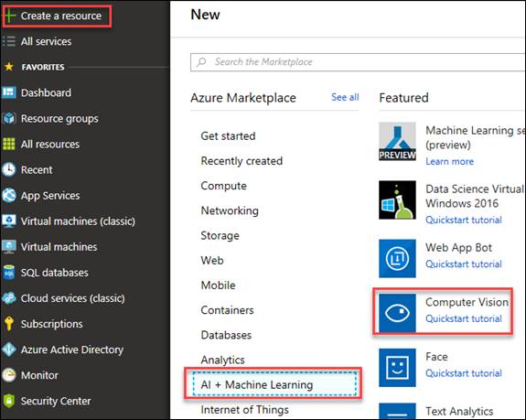Screen dimensions: 526x420
Task: Click App Services label in sidebar
Action: 50,196
